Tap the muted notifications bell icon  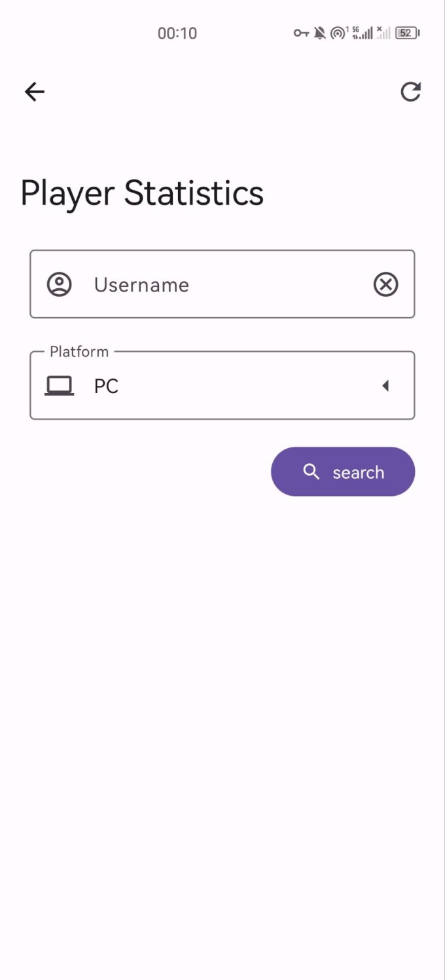[319, 33]
